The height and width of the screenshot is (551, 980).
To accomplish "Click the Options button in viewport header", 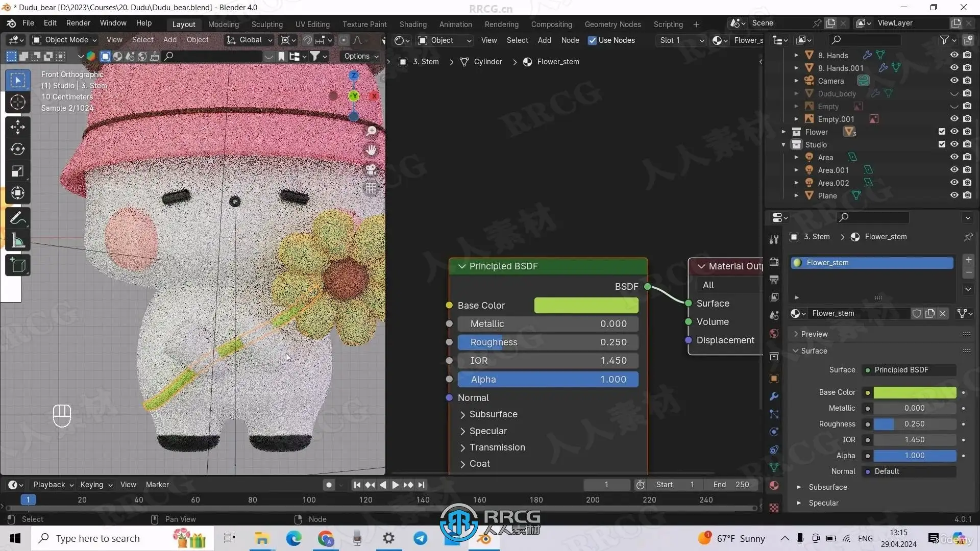I will point(361,56).
